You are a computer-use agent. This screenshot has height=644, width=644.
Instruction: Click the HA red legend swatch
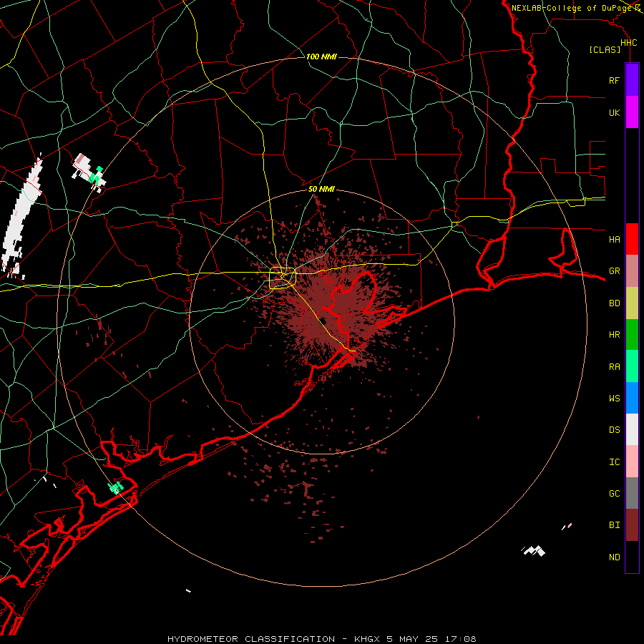pyautogui.click(x=632, y=239)
